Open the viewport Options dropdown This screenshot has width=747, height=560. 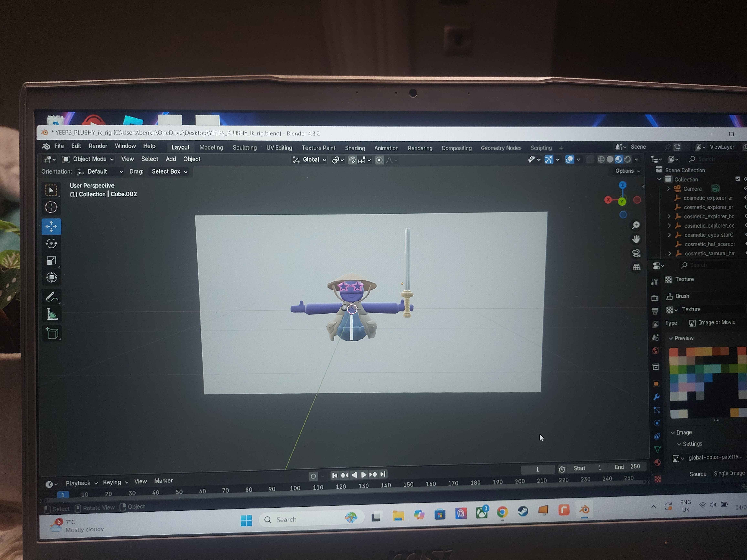(627, 171)
